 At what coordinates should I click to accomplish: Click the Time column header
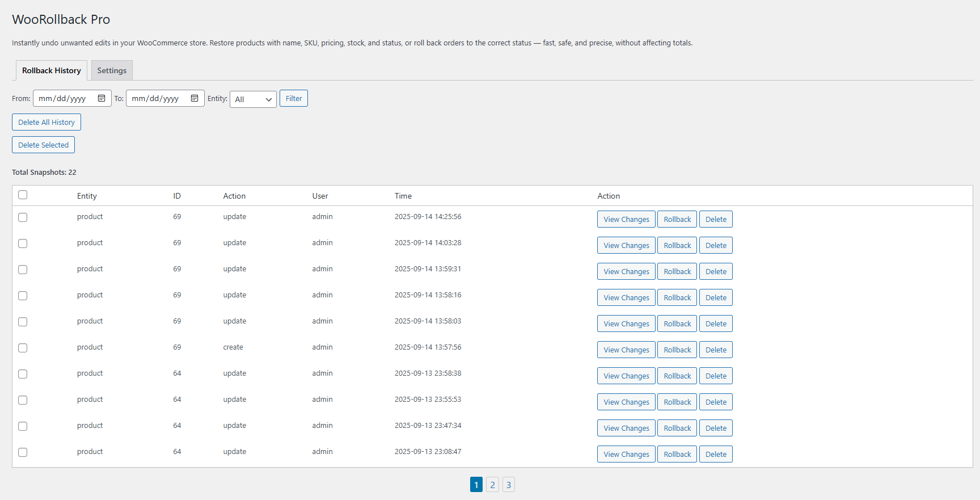403,196
